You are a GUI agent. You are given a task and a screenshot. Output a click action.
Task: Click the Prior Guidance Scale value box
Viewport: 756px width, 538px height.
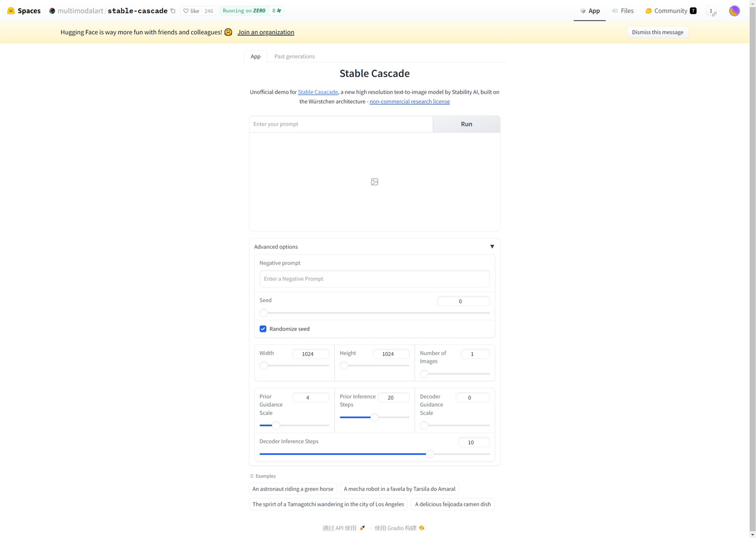310,397
